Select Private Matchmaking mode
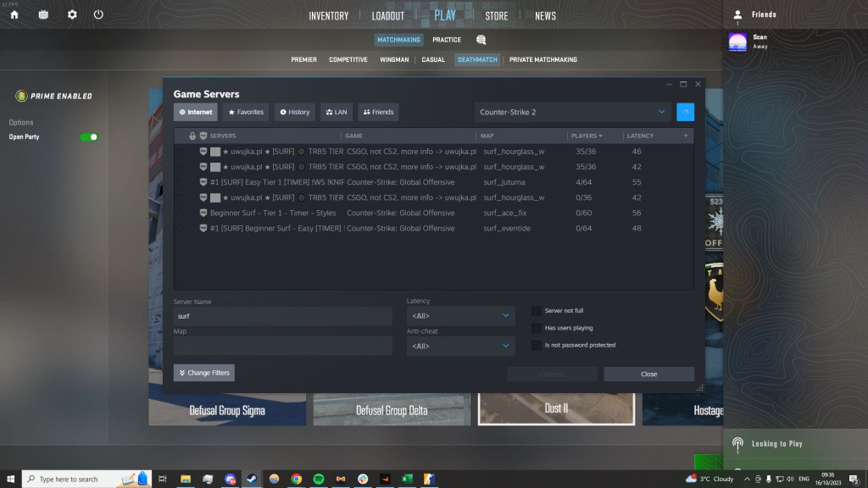Screen dimensions: 868x488 coord(543,60)
